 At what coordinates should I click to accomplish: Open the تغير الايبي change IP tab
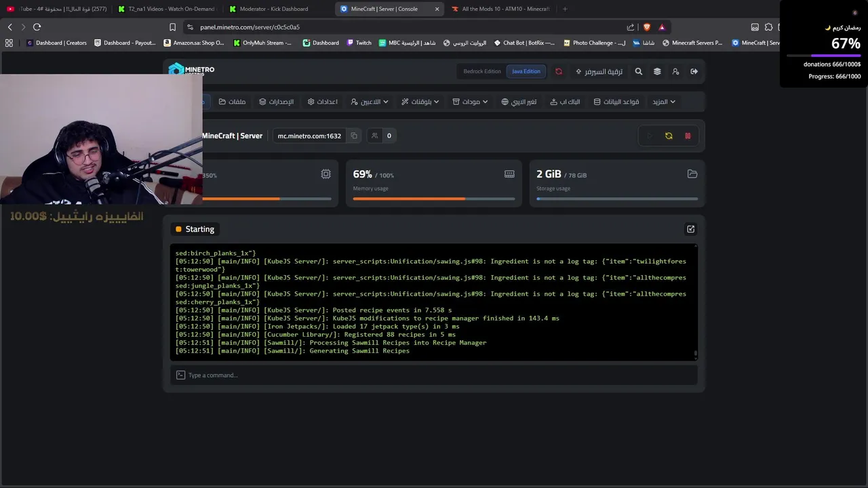(519, 102)
